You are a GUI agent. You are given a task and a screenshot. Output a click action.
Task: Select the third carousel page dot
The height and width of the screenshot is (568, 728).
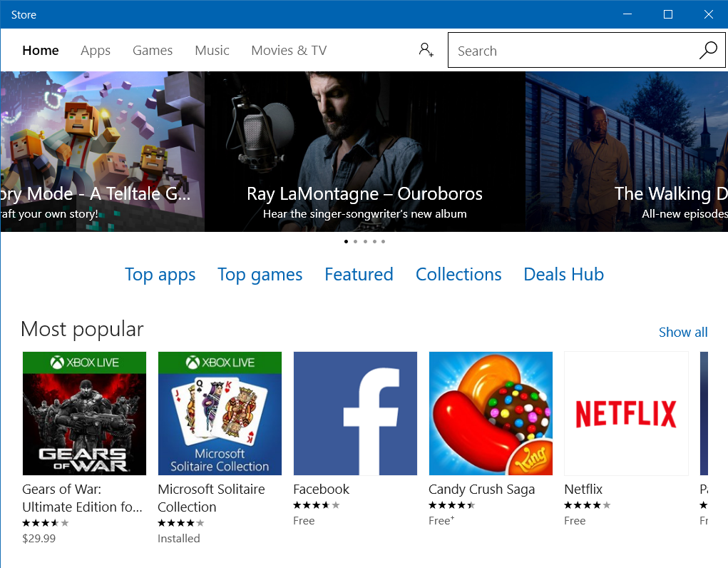pos(365,241)
